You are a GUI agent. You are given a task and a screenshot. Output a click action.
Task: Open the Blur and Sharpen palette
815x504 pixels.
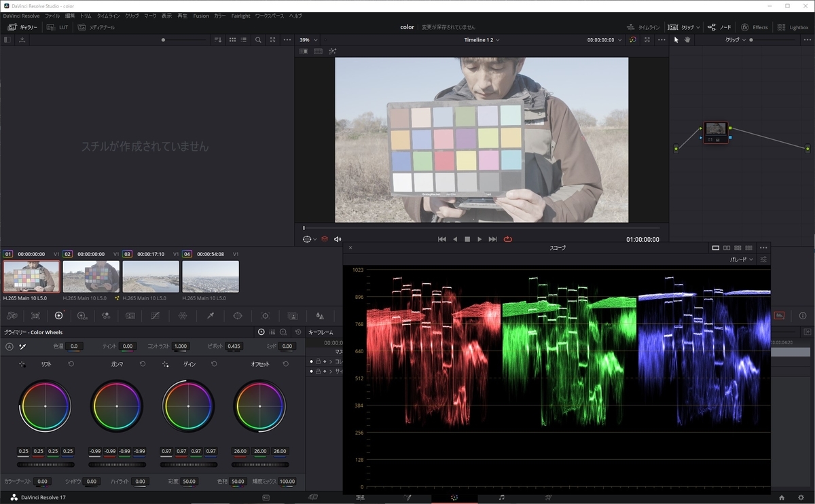[320, 316]
